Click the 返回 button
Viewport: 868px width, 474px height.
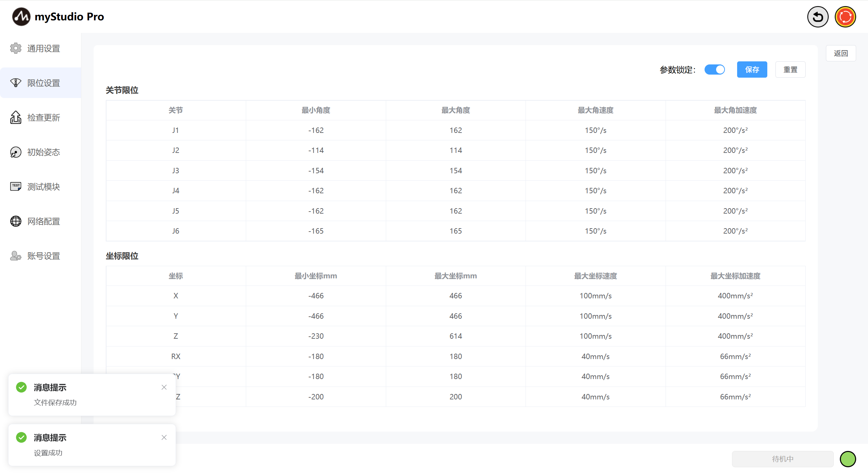click(x=841, y=53)
